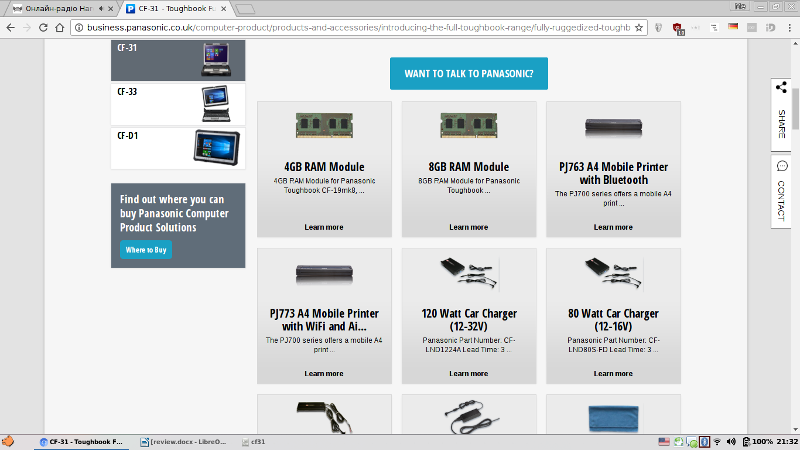Select CF-D1 in the product sidebar
Viewport: 800px width, 450px height.
(x=178, y=148)
